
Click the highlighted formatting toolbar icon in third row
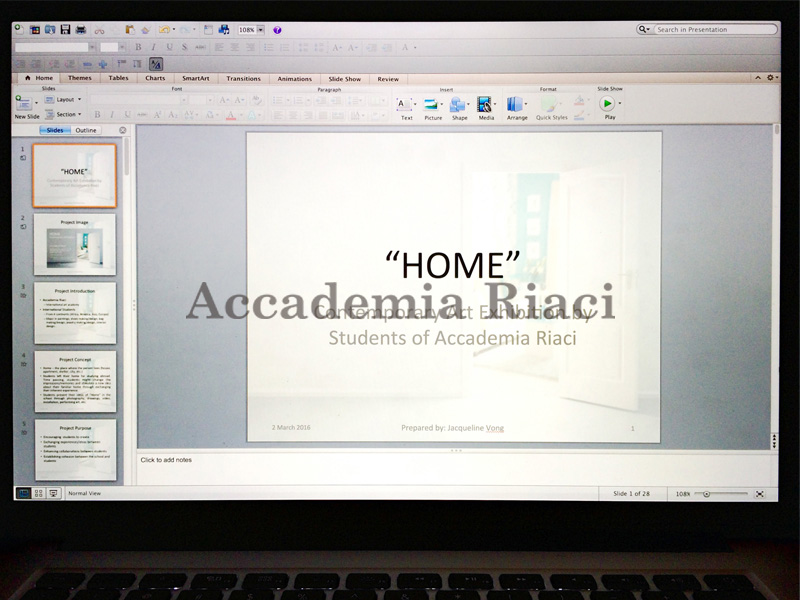coord(156,64)
